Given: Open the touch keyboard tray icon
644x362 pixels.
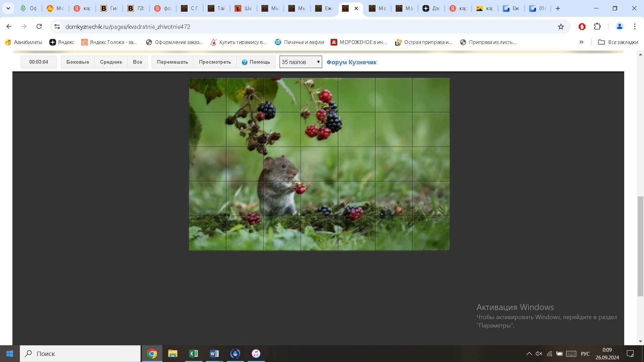Looking at the screenshot, I should tap(571, 354).
